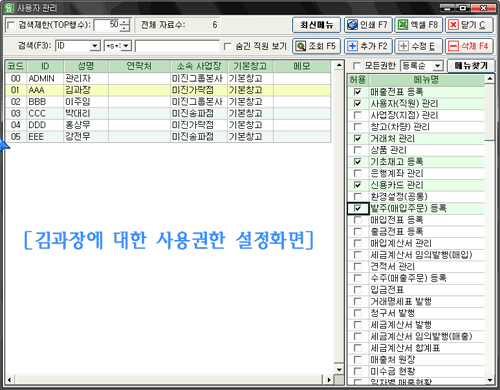This screenshot has width=500, height=390.
Task: Uncheck 발주(매입주문) 등록 permission
Action: (358, 208)
